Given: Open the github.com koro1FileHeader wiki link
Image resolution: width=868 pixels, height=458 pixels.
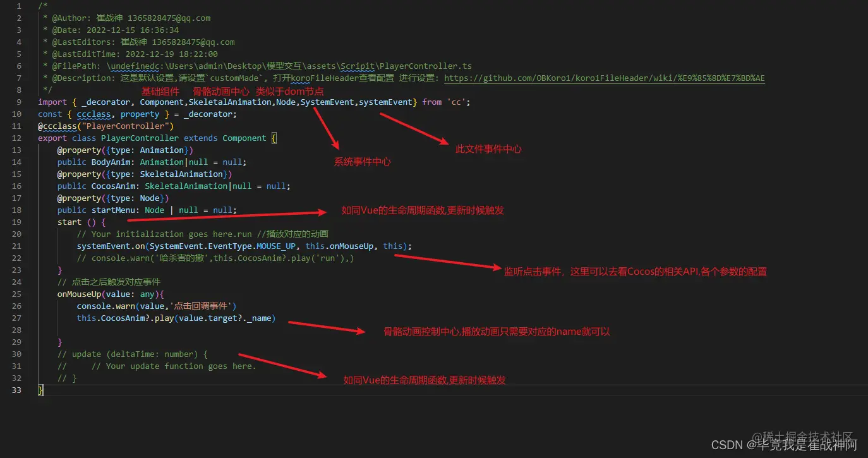Looking at the screenshot, I should 605,78.
